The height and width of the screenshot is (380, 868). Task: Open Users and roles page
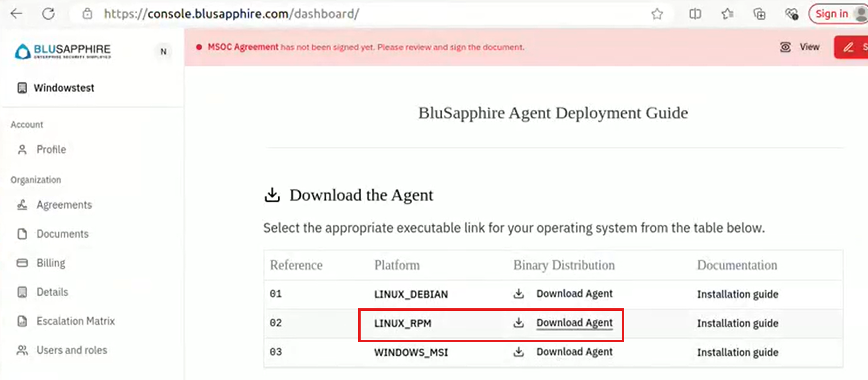72,350
